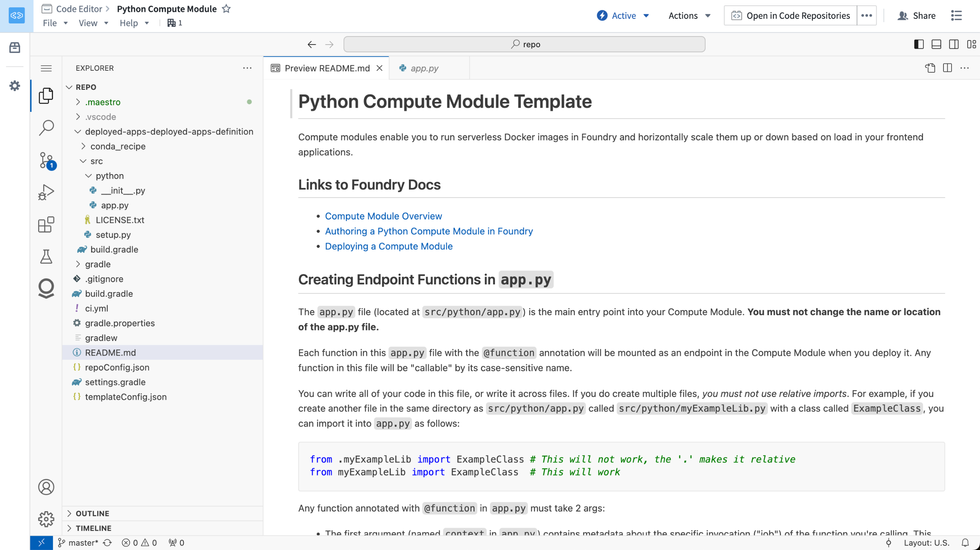980x550 pixels.
Task: Go back with the left arrow
Action: tap(312, 44)
